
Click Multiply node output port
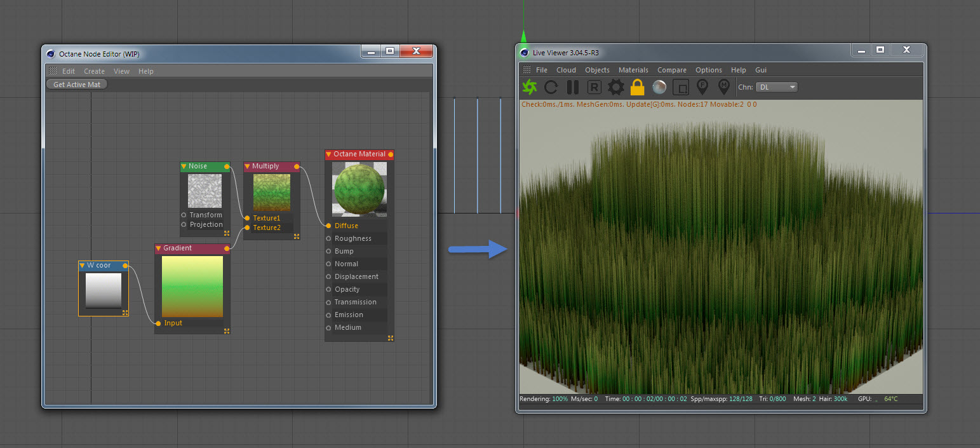coord(297,166)
